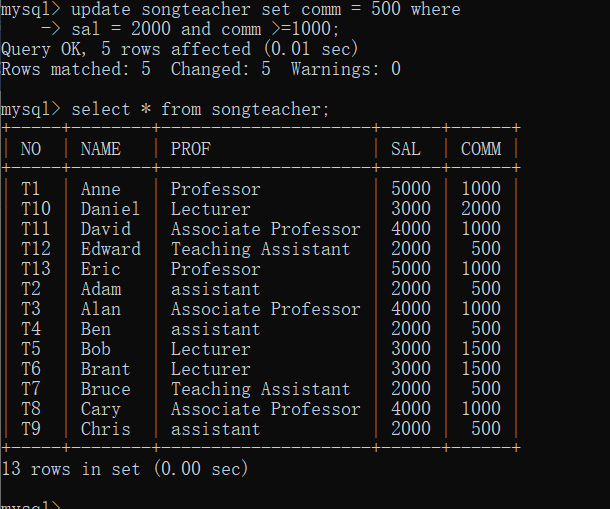Screen dimensions: 610x509
Task: Click the NO column header
Action: pyautogui.click(x=31, y=149)
